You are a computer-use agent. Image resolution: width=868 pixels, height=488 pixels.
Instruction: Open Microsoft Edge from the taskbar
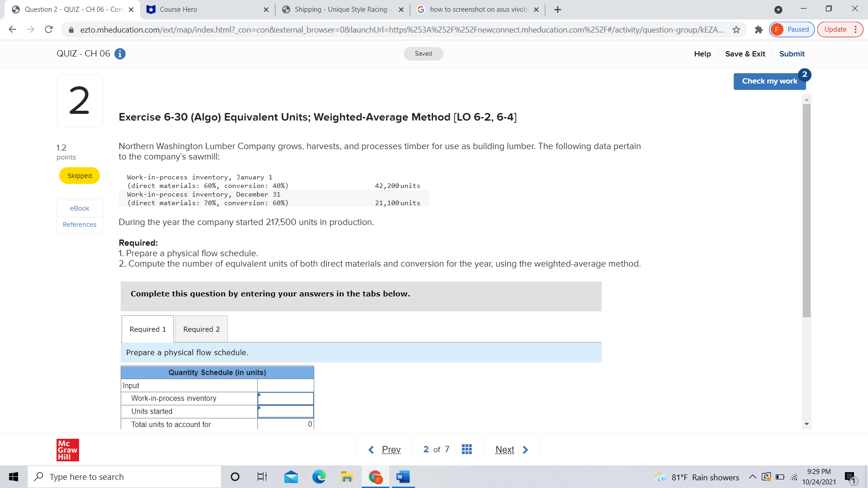(x=319, y=477)
